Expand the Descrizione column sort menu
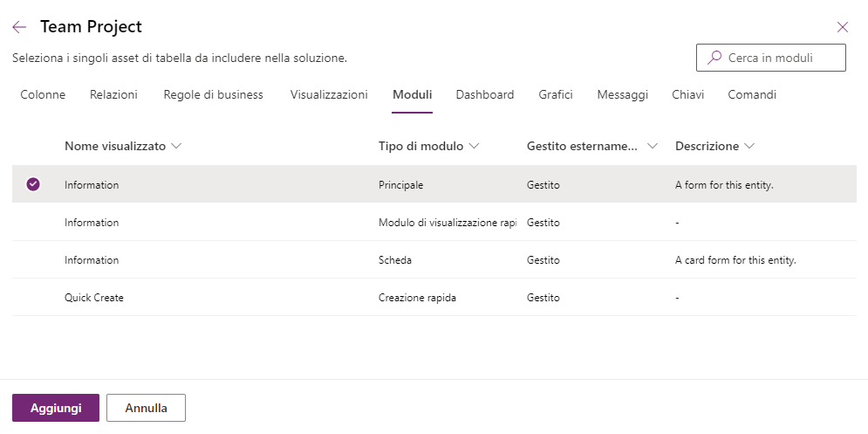Image resolution: width=868 pixels, height=434 pixels. (749, 146)
